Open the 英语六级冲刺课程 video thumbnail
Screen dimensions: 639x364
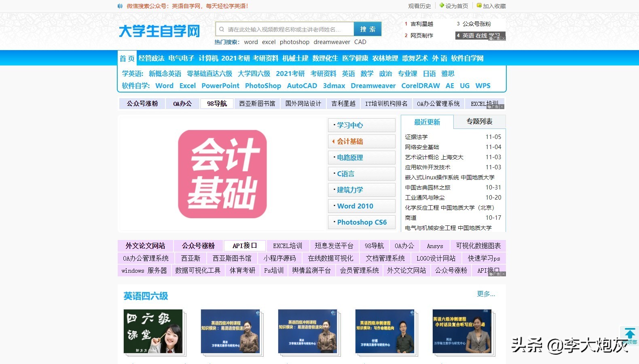click(x=462, y=331)
